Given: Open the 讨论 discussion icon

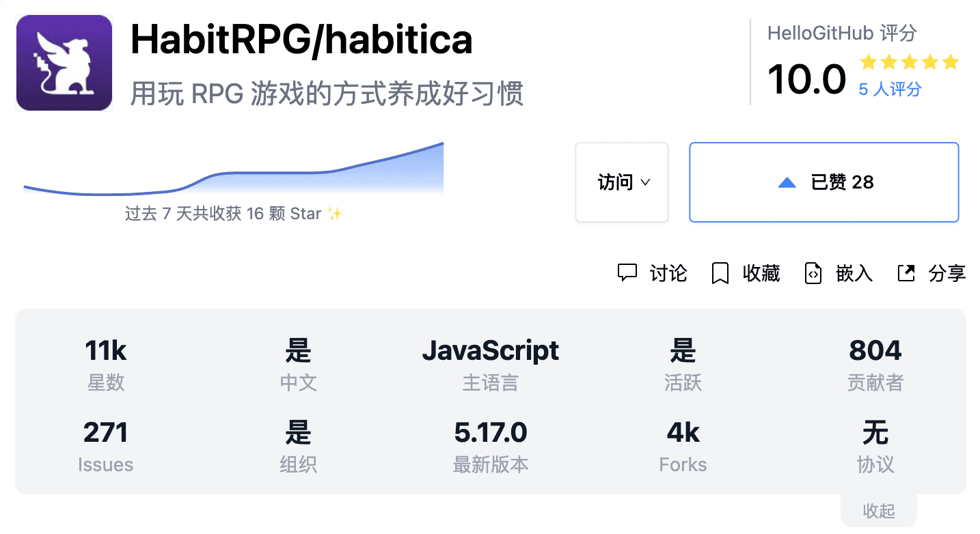Looking at the screenshot, I should (x=629, y=273).
